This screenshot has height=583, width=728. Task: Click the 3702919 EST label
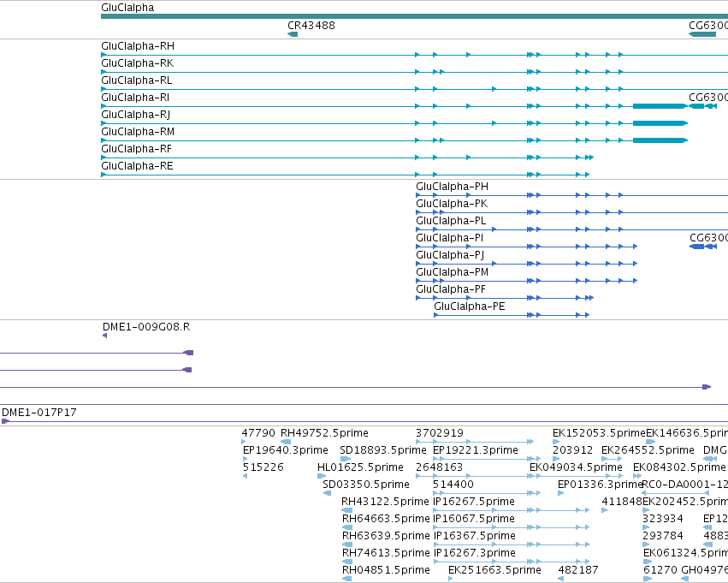pos(440,433)
